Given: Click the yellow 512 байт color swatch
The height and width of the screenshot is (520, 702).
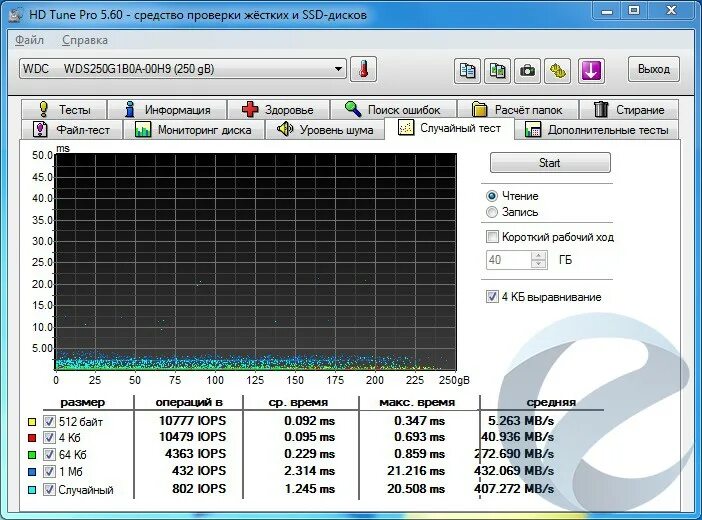Looking at the screenshot, I should click(32, 421).
